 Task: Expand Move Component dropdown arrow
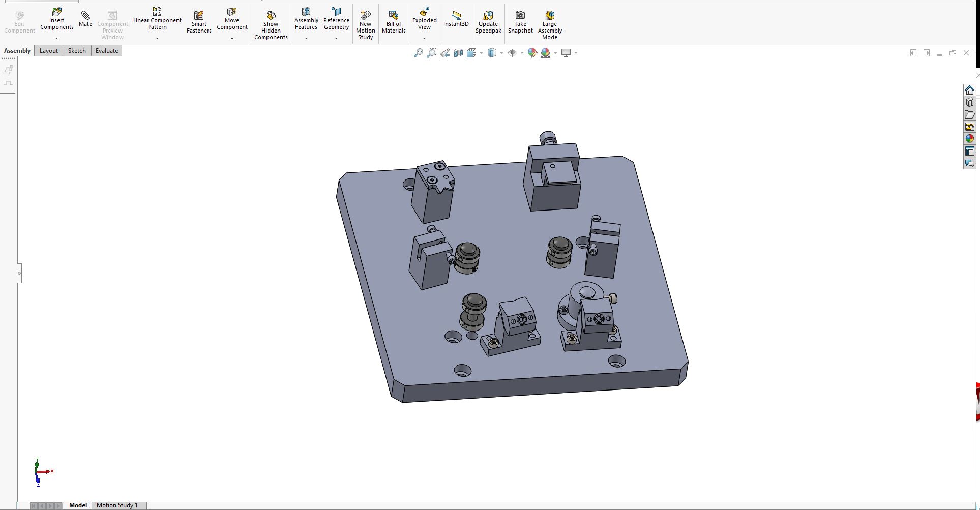(x=232, y=38)
